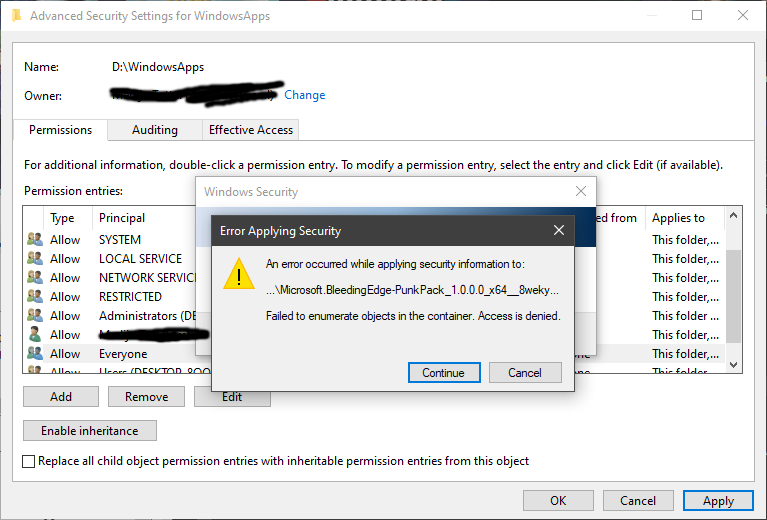Click the user group icon beside SYSTEM
The width and height of the screenshot is (767, 520).
point(35,240)
